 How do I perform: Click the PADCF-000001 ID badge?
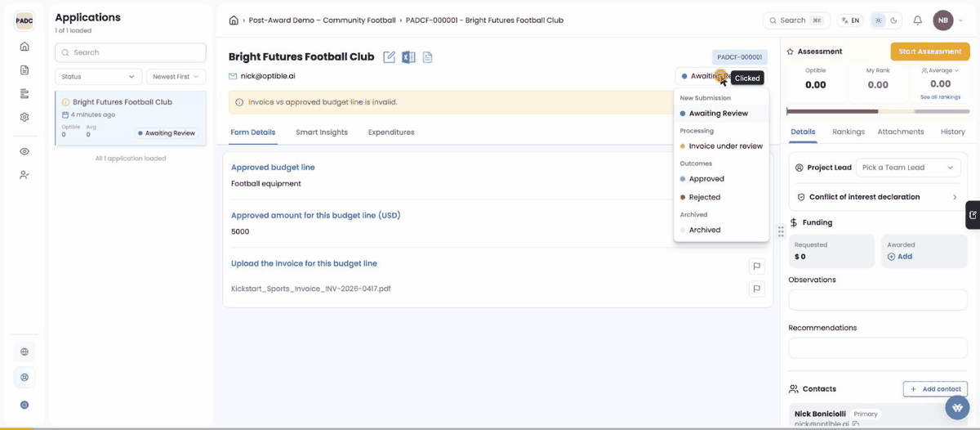click(x=740, y=57)
